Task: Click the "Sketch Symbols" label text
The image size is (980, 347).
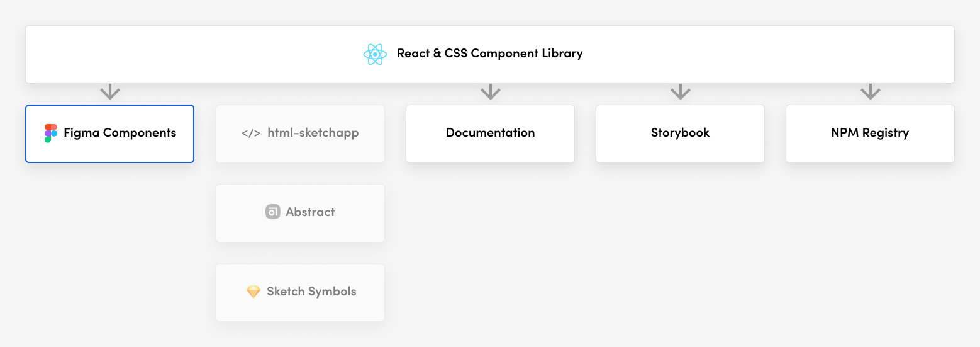Action: [x=311, y=292]
